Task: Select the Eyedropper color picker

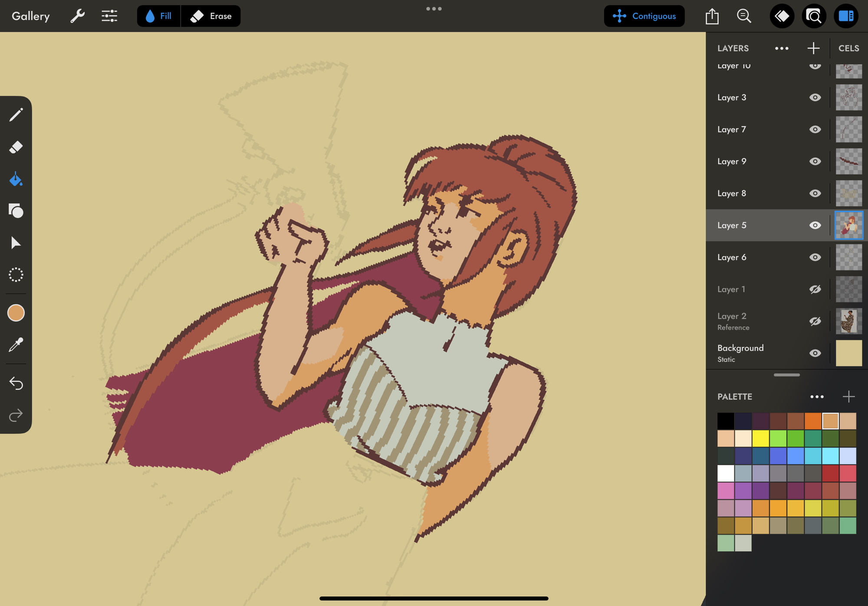Action: point(16,345)
